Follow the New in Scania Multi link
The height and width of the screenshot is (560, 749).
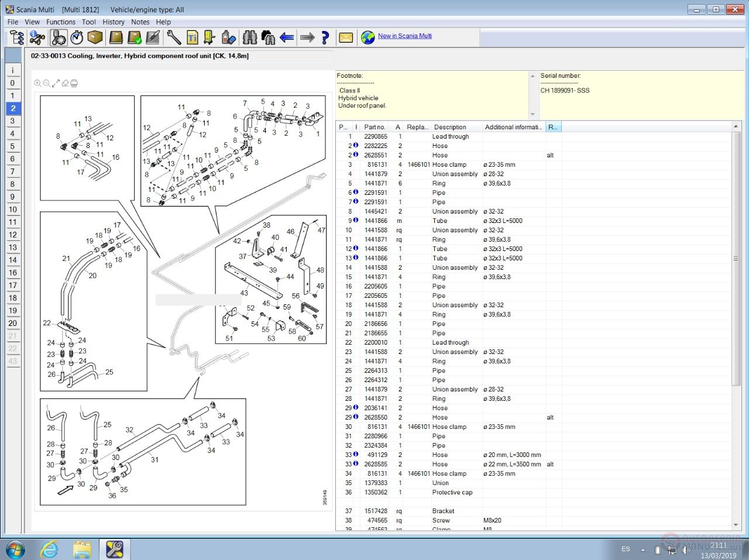404,36
